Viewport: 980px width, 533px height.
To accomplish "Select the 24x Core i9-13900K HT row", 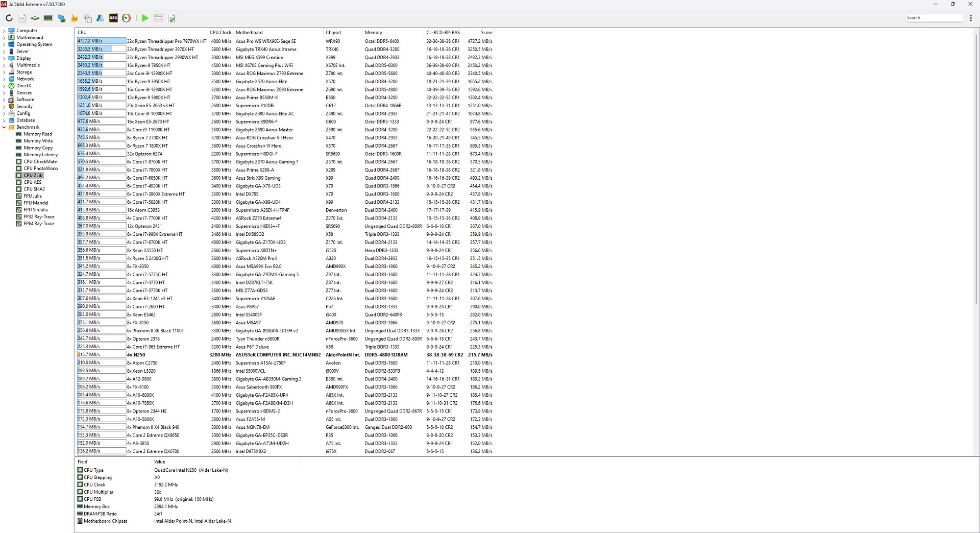I will click(285, 74).
